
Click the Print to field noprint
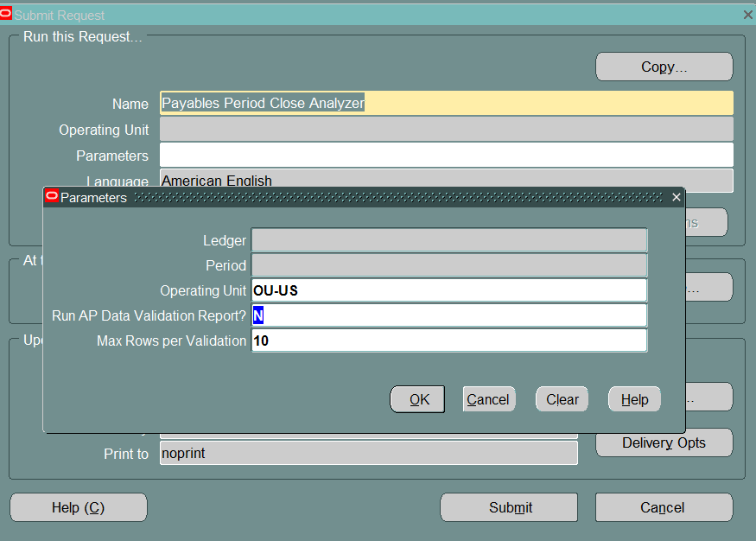click(x=369, y=453)
